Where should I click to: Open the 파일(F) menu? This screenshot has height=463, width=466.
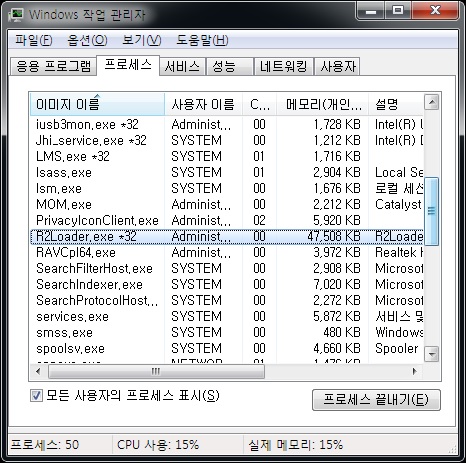[34, 40]
